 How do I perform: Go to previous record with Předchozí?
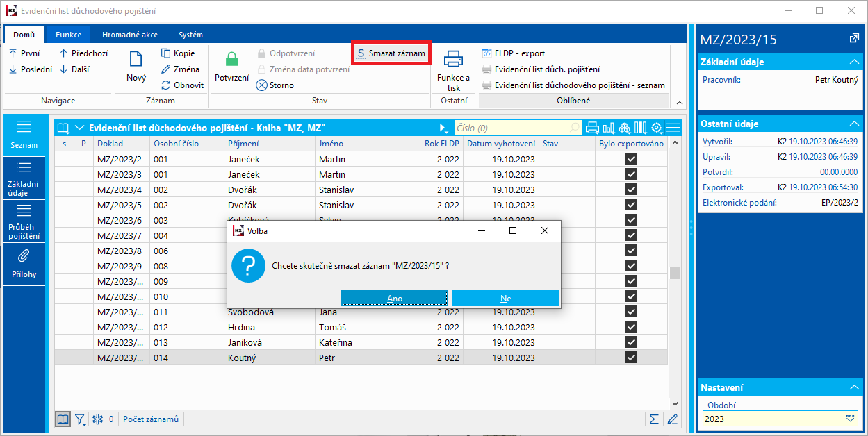83,53
